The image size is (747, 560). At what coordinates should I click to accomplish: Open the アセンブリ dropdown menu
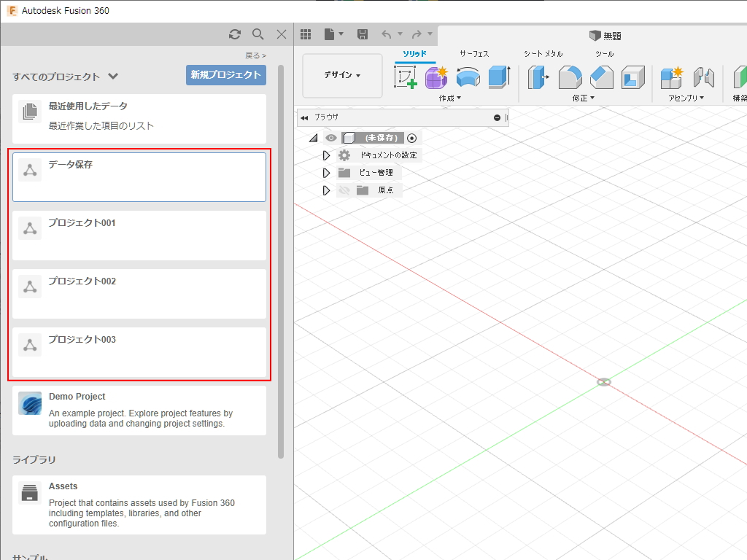pyautogui.click(x=686, y=98)
